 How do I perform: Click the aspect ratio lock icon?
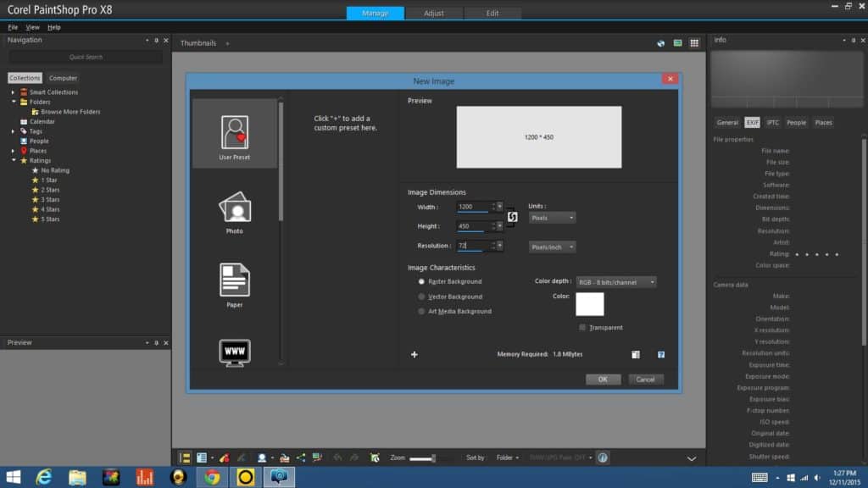(512, 218)
